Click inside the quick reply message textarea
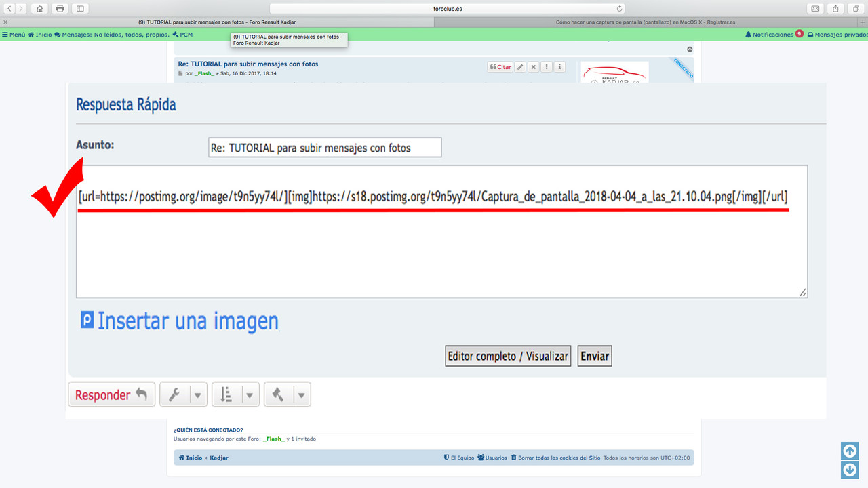This screenshot has height=488, width=868. click(x=441, y=231)
